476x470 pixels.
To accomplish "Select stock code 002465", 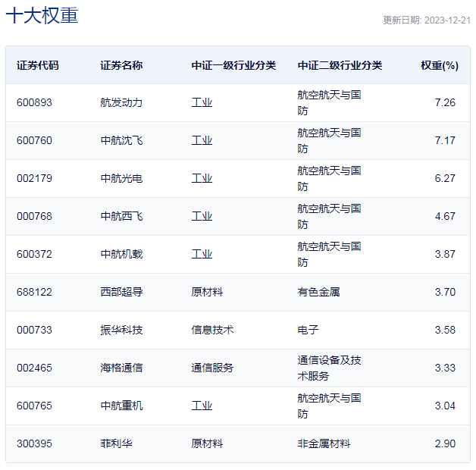I will [34, 368].
